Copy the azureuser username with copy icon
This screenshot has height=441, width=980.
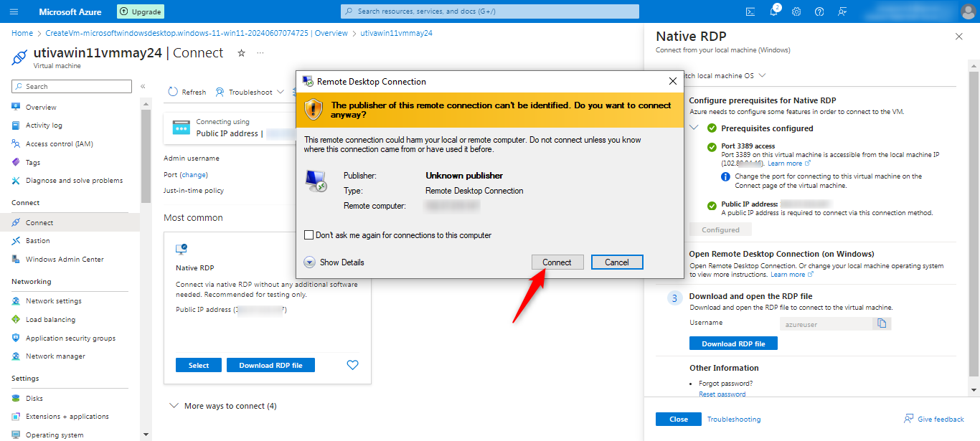click(x=882, y=323)
